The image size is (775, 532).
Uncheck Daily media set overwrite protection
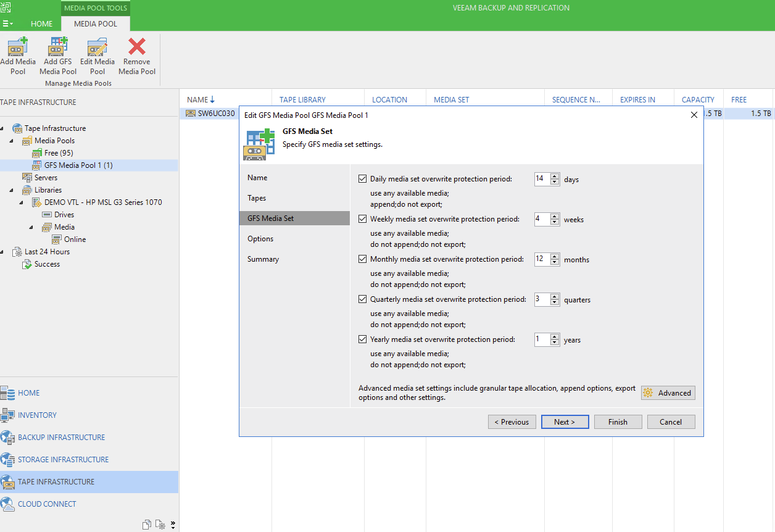click(x=363, y=179)
